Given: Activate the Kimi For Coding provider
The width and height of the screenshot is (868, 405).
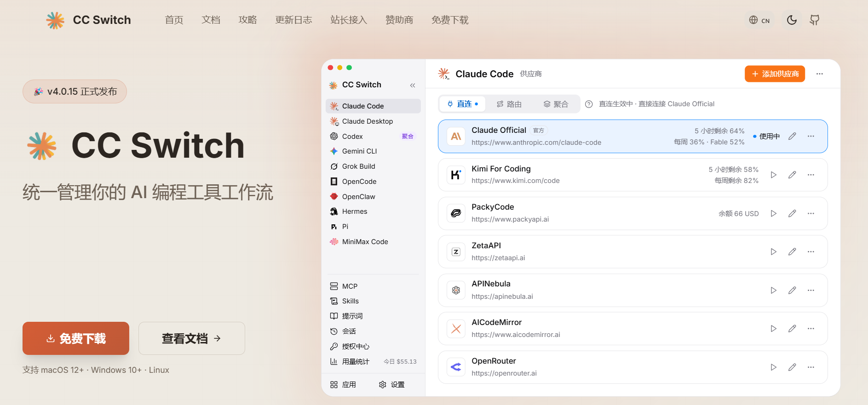Looking at the screenshot, I should point(774,175).
